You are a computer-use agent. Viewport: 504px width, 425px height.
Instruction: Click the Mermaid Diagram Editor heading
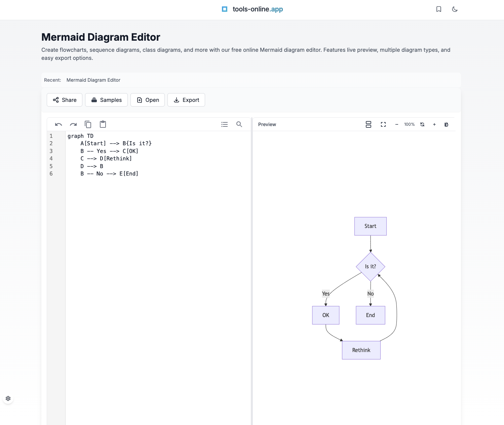[x=101, y=37]
